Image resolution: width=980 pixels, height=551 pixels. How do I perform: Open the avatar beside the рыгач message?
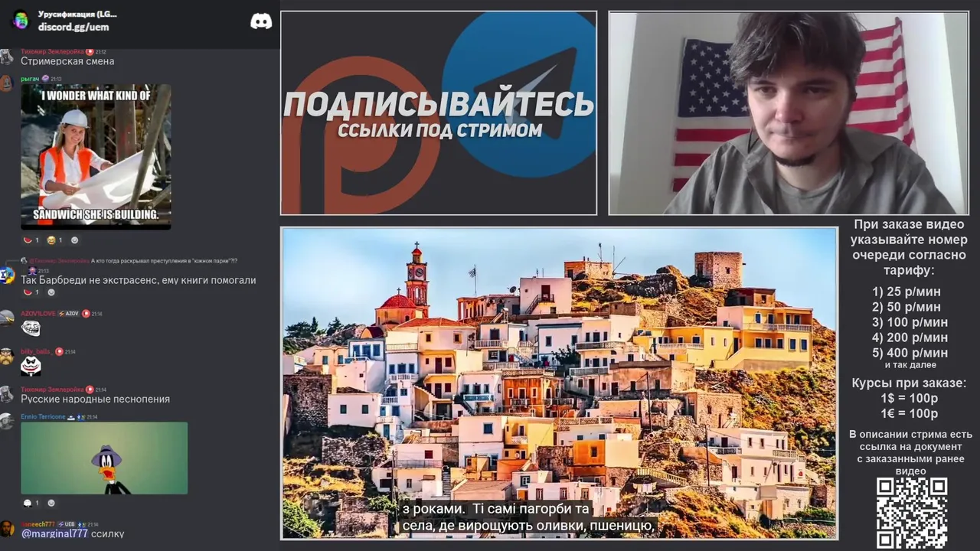click(x=7, y=83)
